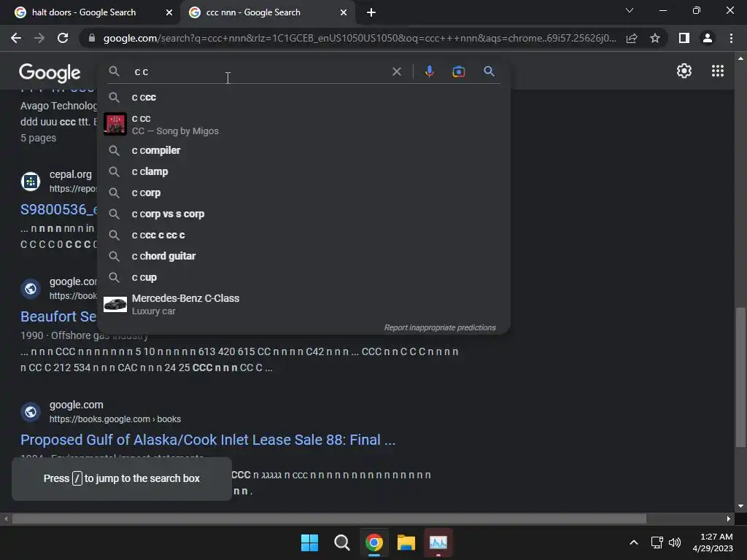The image size is (747, 560).
Task: Close the 'halt doors' tab
Action: pyautogui.click(x=169, y=12)
